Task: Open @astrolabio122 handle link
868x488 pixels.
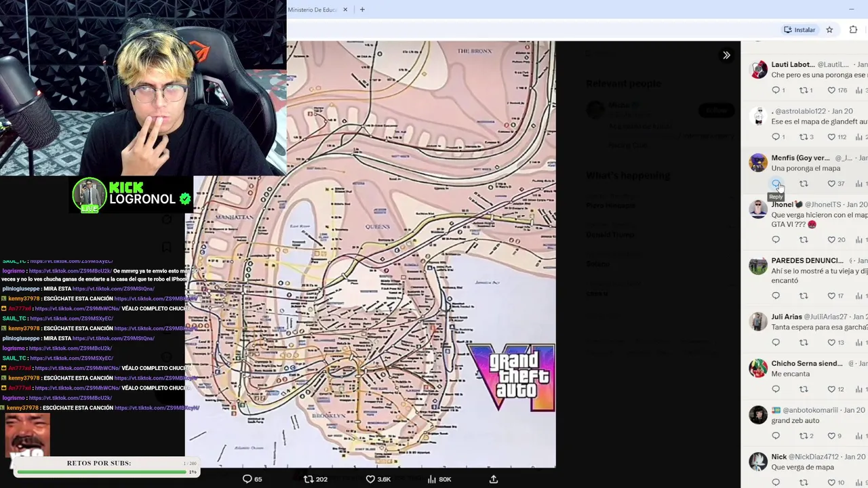Action: [800, 111]
